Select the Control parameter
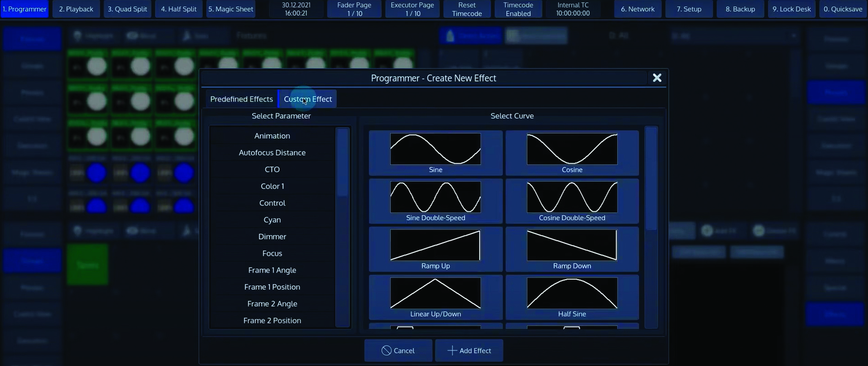868x366 pixels. [x=272, y=203]
